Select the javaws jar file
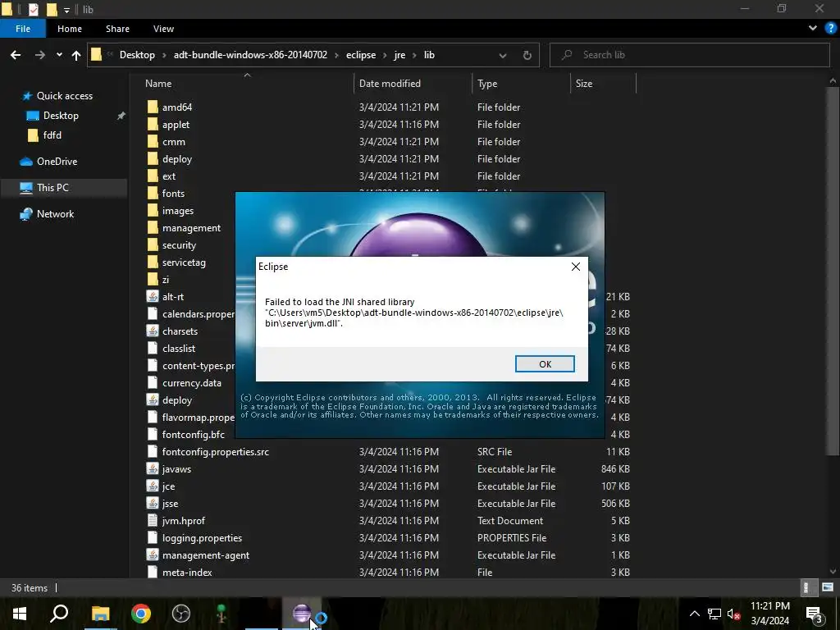840x630 pixels. 176,468
